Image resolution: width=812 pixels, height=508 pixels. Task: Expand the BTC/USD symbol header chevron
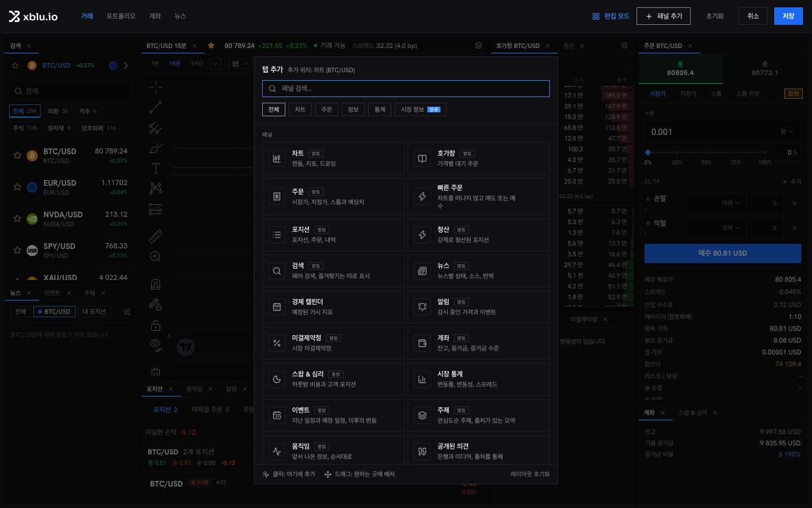coord(126,65)
